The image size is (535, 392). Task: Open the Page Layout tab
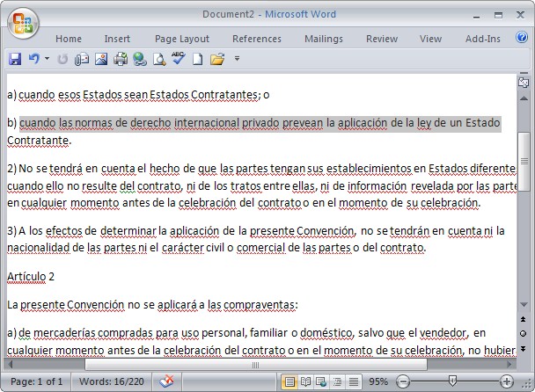pyautogui.click(x=182, y=39)
